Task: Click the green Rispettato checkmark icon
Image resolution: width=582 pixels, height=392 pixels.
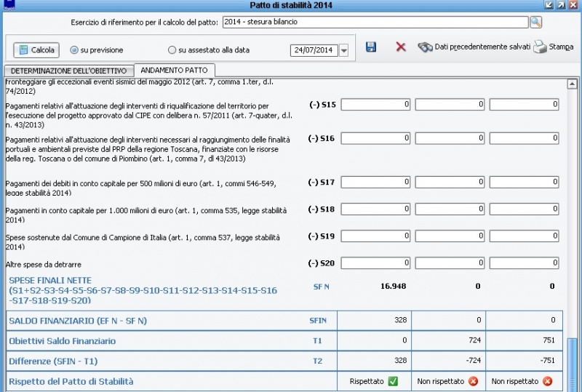Action: 393,381
